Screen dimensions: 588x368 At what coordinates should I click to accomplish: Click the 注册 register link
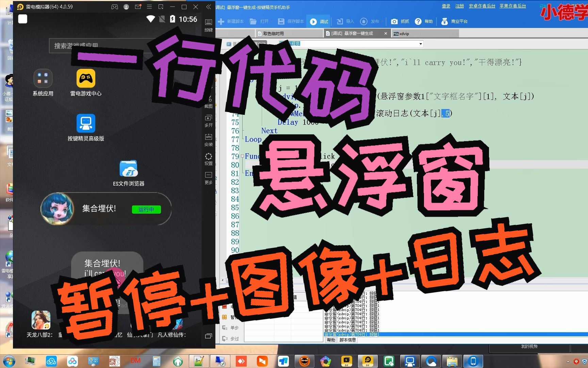pos(460,6)
